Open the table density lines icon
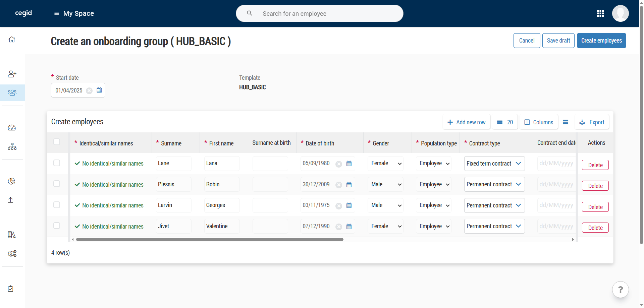644x308 pixels. [566, 122]
